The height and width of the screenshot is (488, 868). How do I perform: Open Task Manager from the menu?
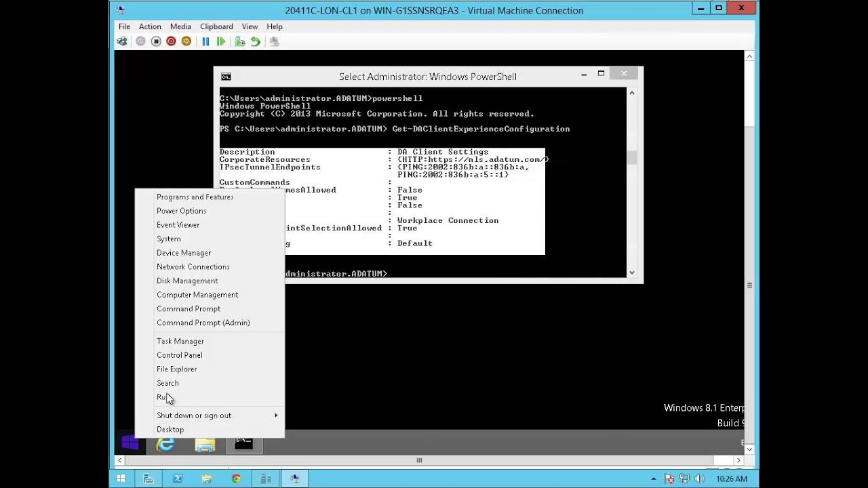coord(210,341)
